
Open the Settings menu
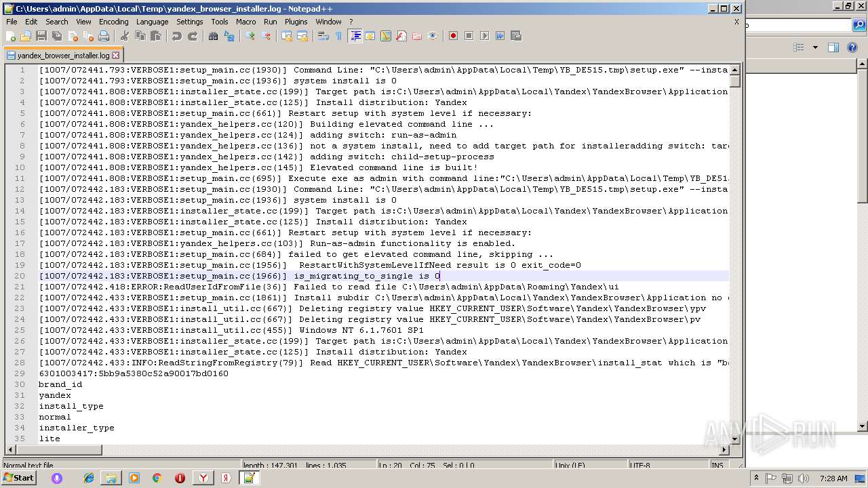tap(190, 22)
